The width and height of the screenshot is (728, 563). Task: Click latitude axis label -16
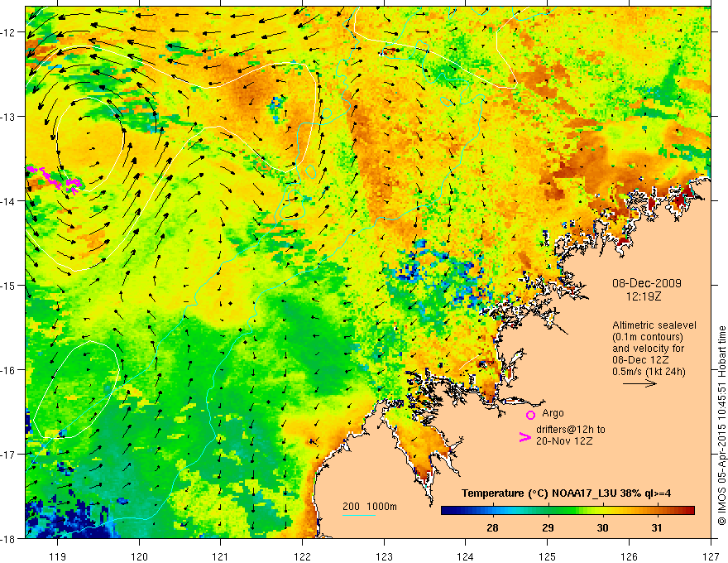[x=9, y=370]
